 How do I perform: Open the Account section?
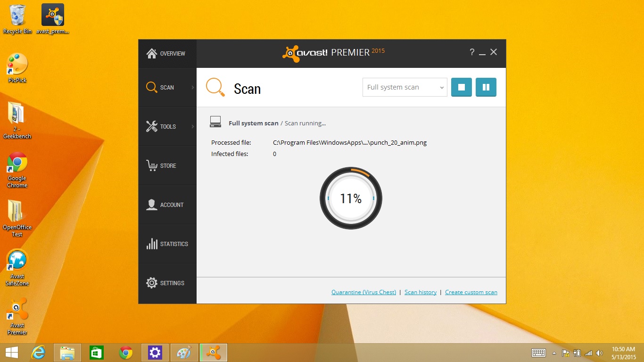pos(167,205)
